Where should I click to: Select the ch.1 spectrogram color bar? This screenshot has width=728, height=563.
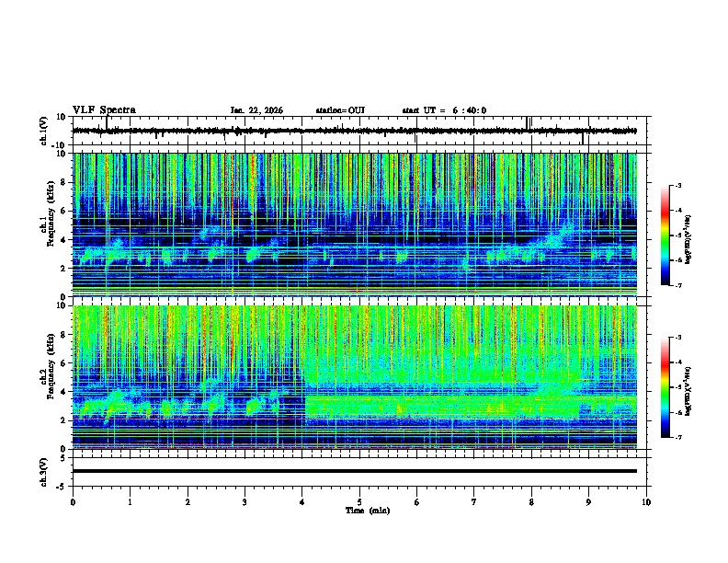tap(665, 236)
